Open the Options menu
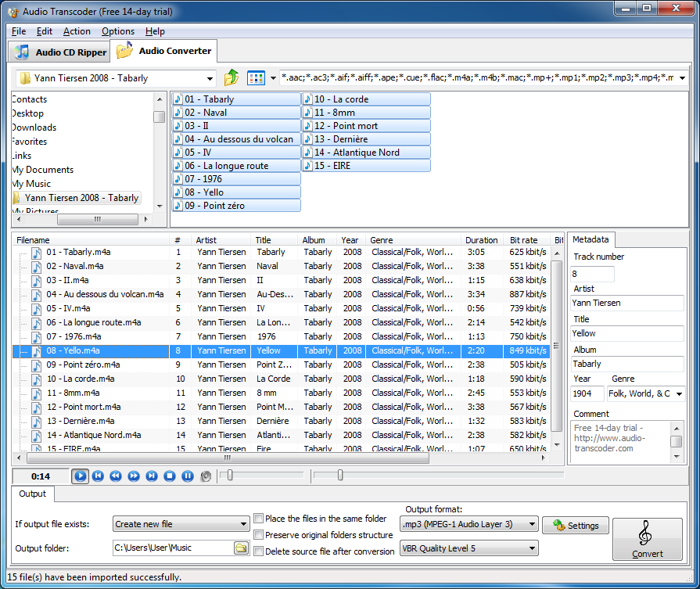Viewport: 700px width, 589px height. 118,31
